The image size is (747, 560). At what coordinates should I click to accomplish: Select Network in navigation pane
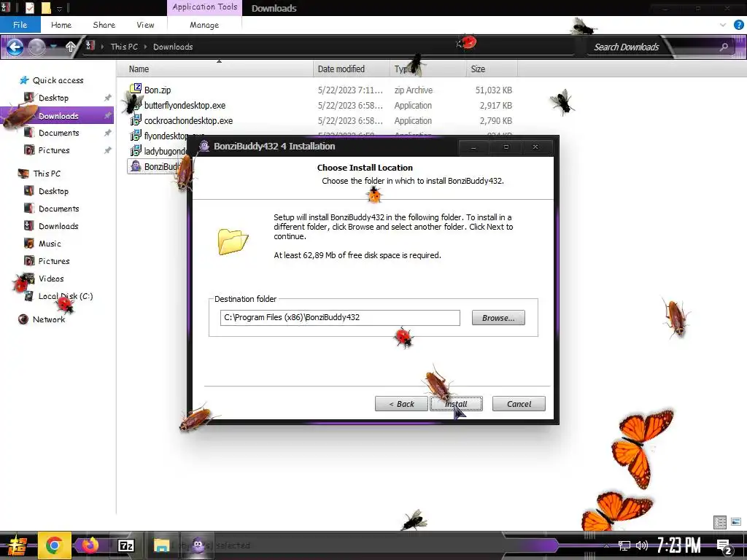pos(49,319)
